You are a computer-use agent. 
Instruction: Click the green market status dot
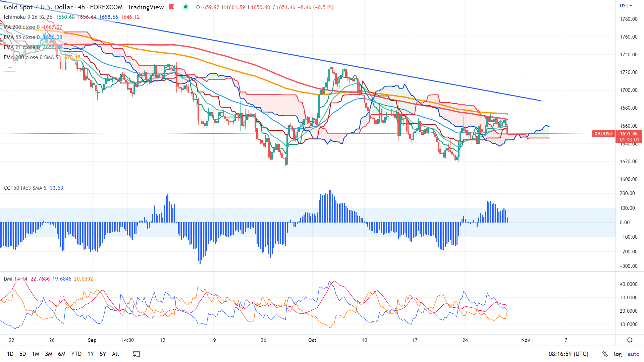point(185,7)
